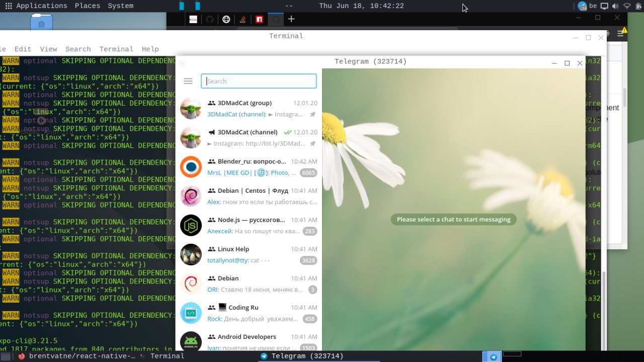Open the Places menu in top panel
The width and height of the screenshot is (644, 362).
point(87,6)
